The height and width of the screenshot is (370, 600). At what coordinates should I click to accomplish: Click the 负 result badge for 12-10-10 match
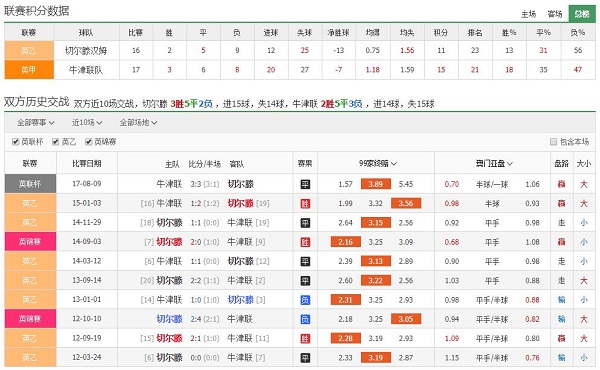tap(305, 319)
